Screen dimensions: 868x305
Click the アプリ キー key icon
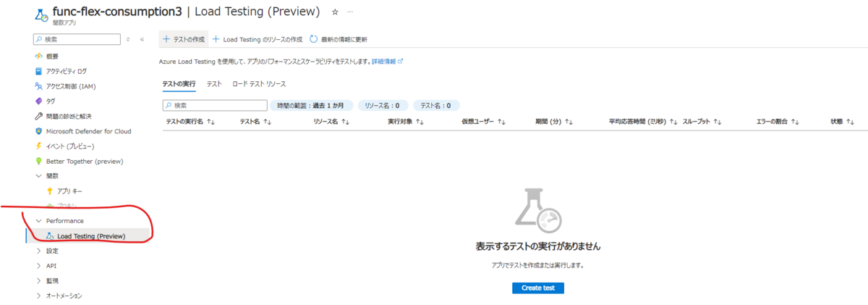tap(50, 191)
